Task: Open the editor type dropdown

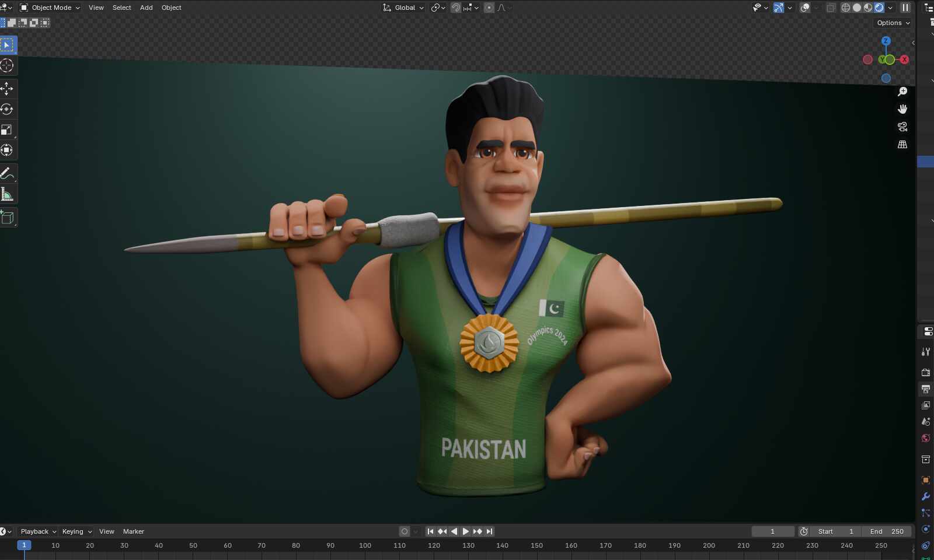Action: pyautogui.click(x=6, y=8)
